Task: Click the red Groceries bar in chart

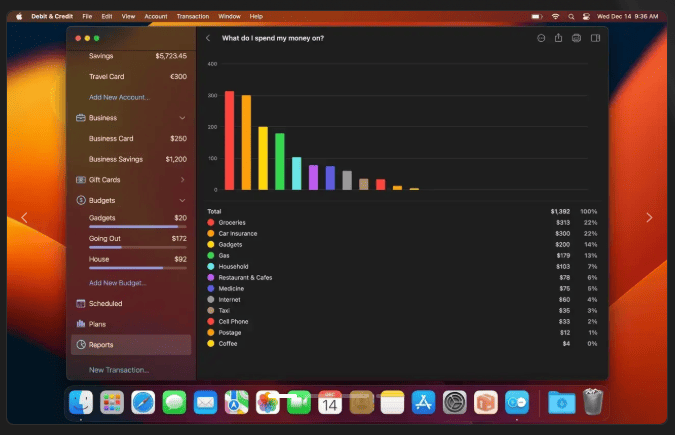Action: [229, 140]
